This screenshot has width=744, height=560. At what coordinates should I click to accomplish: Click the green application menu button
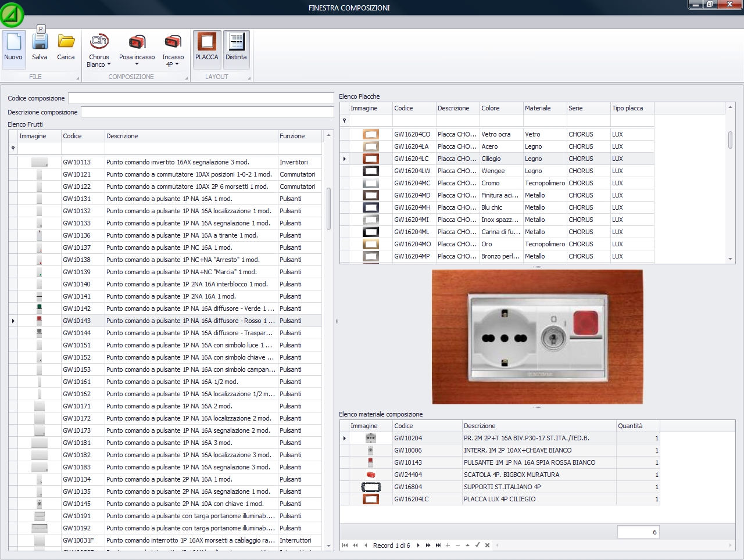(x=12, y=15)
